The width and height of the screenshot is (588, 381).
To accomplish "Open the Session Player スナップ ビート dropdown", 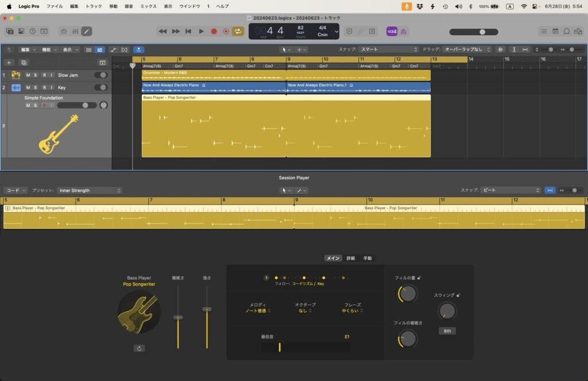I will click(510, 190).
